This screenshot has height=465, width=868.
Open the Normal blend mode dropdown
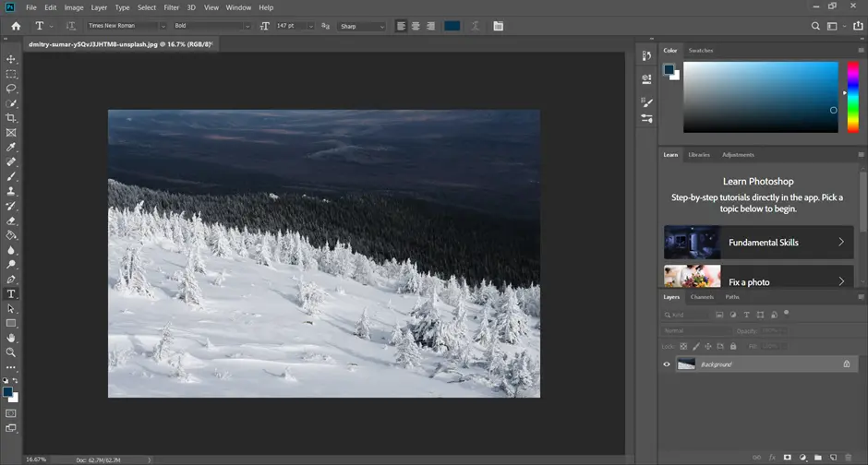696,330
